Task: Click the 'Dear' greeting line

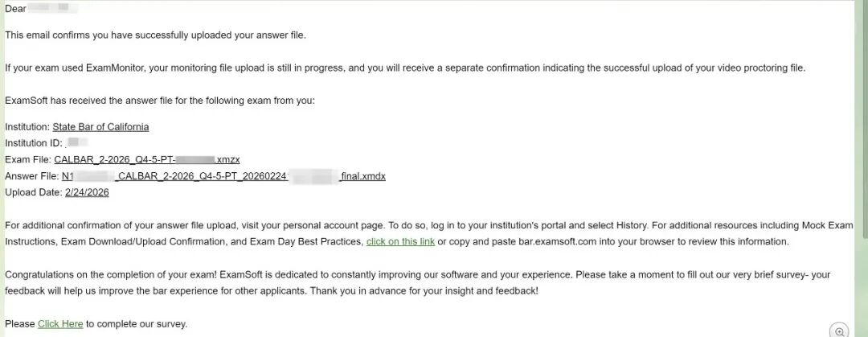Action: coord(16,9)
